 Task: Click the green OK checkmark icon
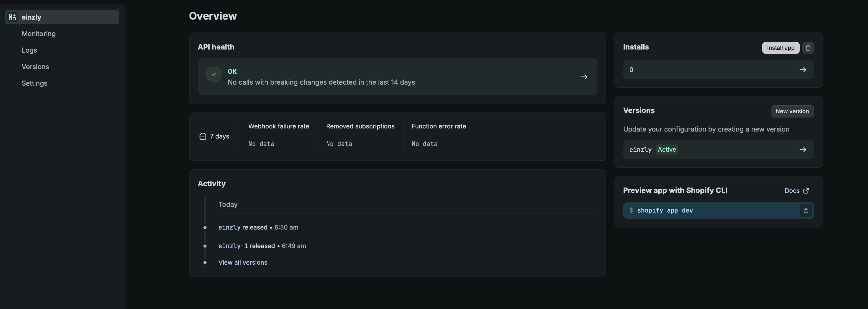coord(214,74)
